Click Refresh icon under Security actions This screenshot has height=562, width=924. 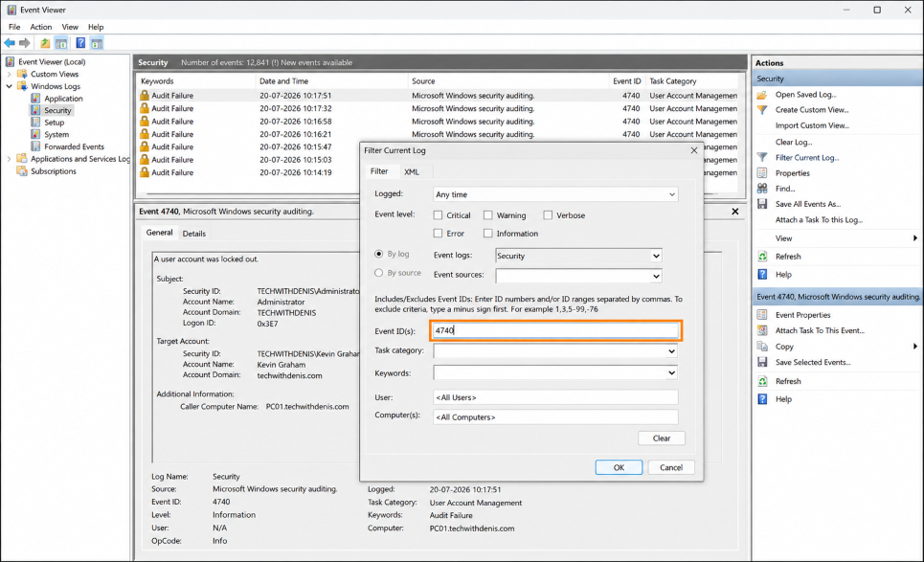pyautogui.click(x=762, y=257)
